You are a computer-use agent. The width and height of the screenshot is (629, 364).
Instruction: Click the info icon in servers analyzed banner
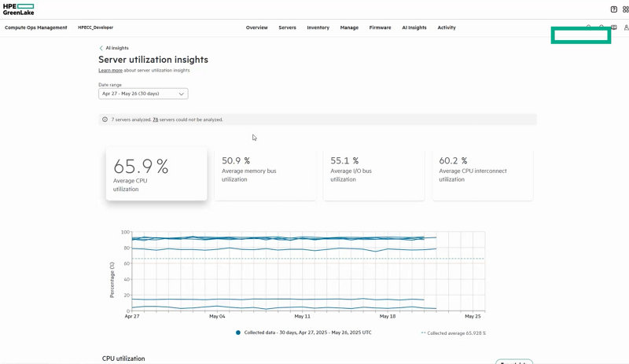[x=105, y=119]
